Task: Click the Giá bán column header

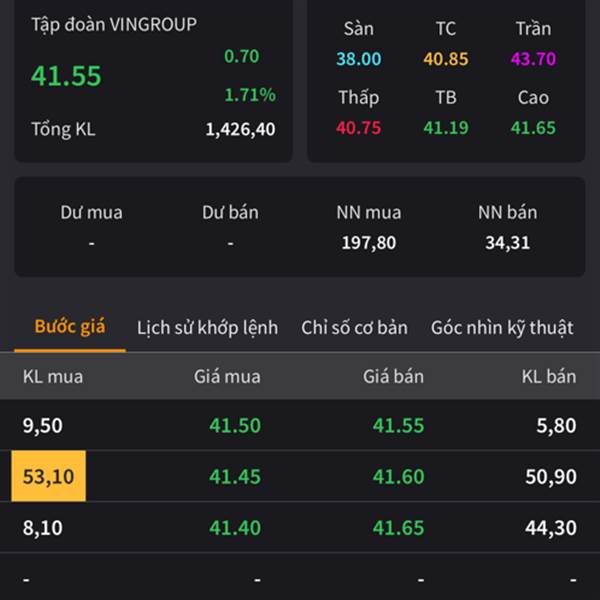Action: [x=393, y=377]
